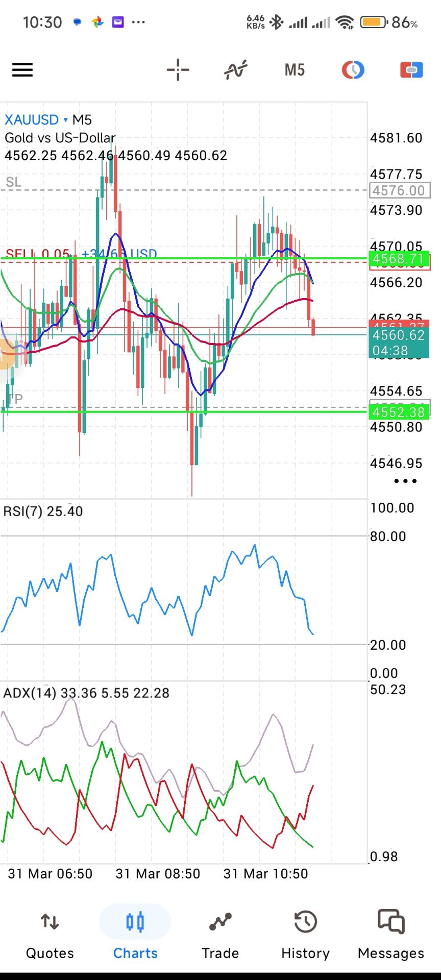
Task: Open the M5 timeframe selector
Action: 295,70
